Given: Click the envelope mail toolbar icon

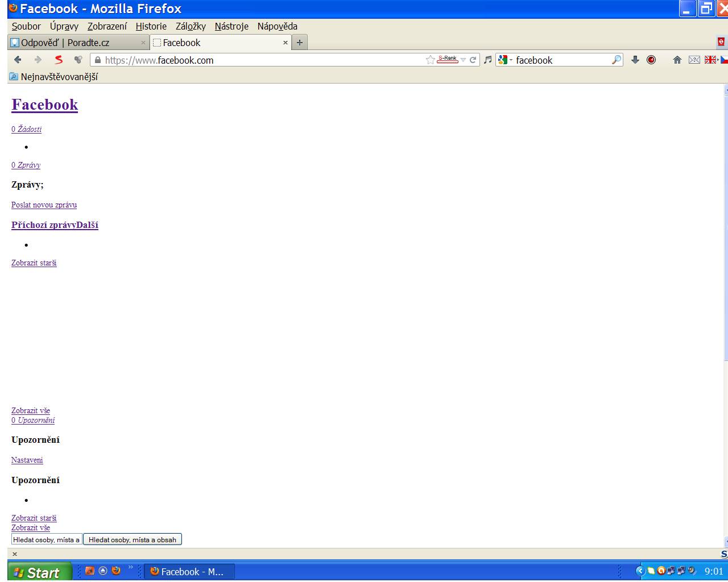Looking at the screenshot, I should pyautogui.click(x=694, y=60).
